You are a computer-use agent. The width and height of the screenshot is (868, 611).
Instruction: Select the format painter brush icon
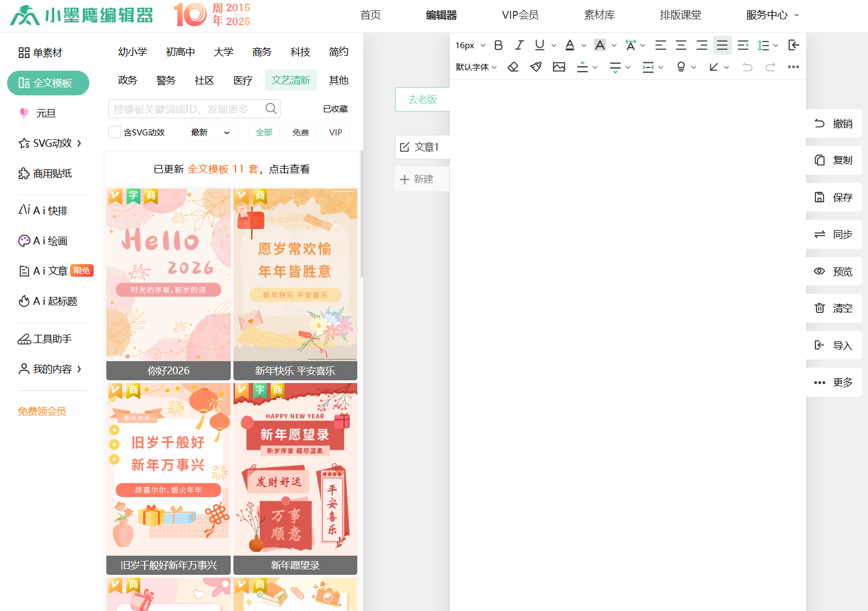(536, 67)
